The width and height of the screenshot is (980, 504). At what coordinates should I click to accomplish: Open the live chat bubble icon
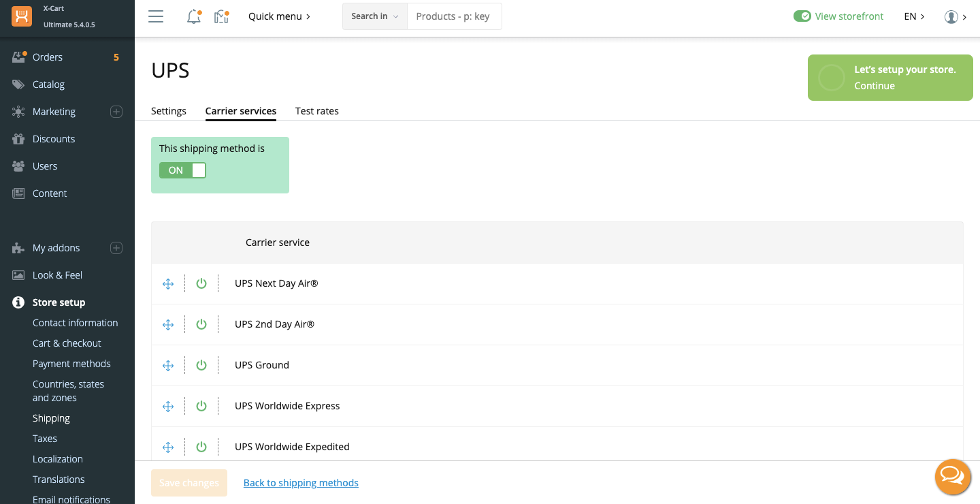tap(951, 475)
